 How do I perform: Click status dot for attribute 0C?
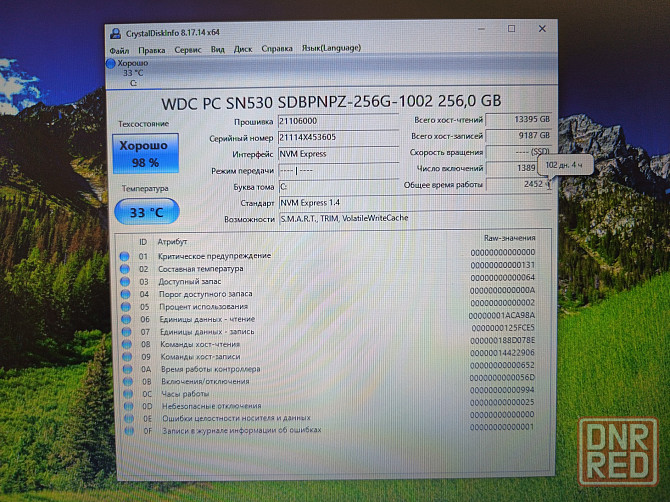128,393
